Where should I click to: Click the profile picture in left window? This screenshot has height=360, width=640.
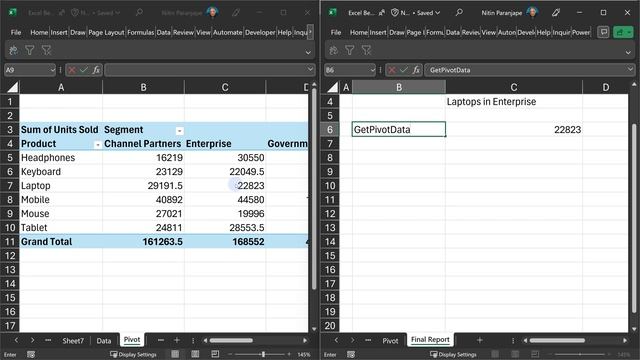(x=212, y=13)
